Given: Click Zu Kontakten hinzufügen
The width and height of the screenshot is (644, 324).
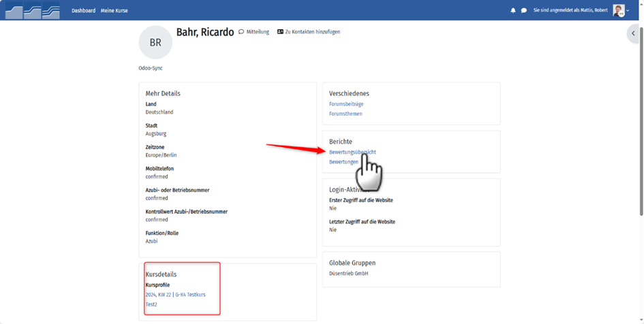Looking at the screenshot, I should pos(308,32).
